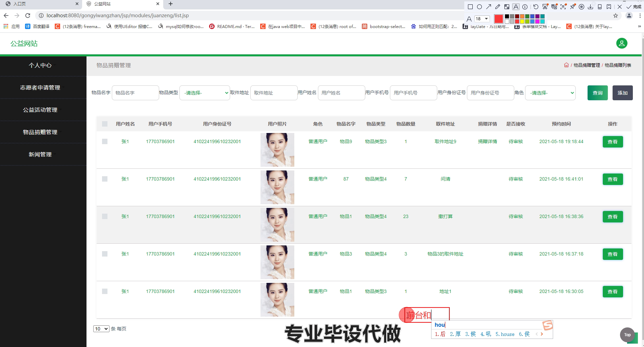Open 志愿者申请管理 in the sidebar
644x347 pixels.
(x=40, y=88)
